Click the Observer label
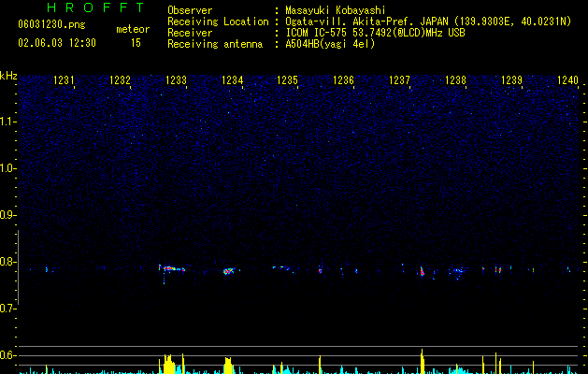The width and height of the screenshot is (588, 374). [190, 10]
